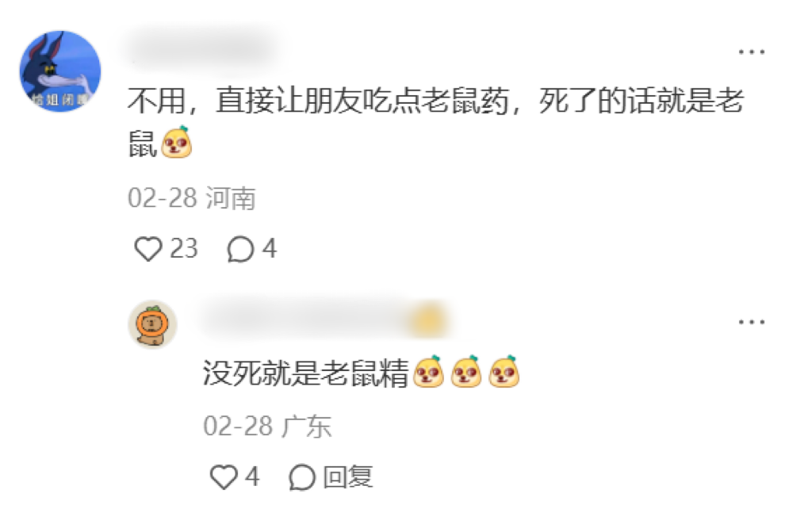
Task: Click the emoji after 鼠 in top comment
Action: (177, 142)
